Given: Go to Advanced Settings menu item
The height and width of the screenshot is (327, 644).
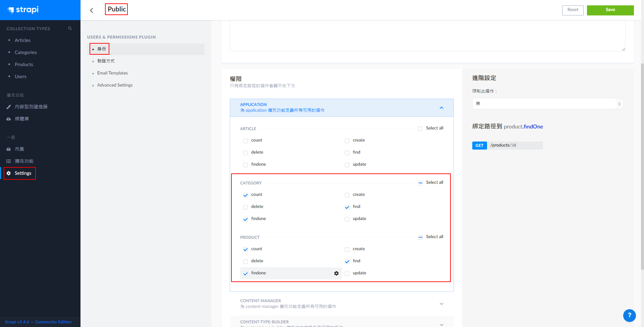Looking at the screenshot, I should pos(115,85).
